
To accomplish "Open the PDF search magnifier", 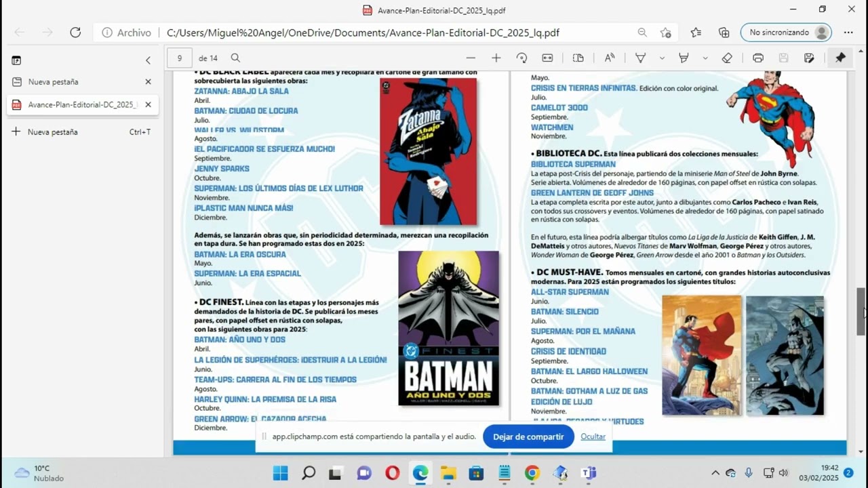I will pyautogui.click(x=235, y=58).
